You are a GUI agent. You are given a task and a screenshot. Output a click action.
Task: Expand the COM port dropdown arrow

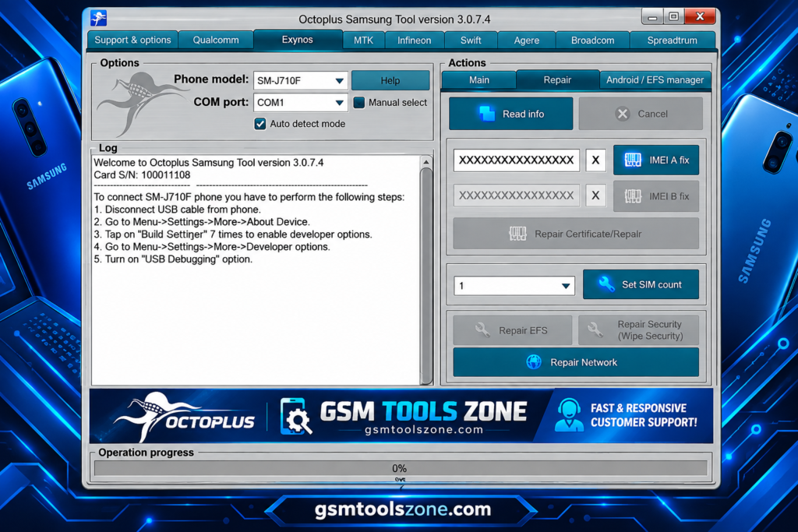(x=340, y=103)
